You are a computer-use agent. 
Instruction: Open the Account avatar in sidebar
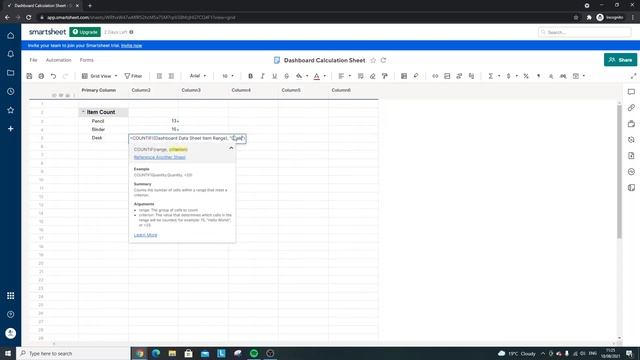(x=11, y=333)
